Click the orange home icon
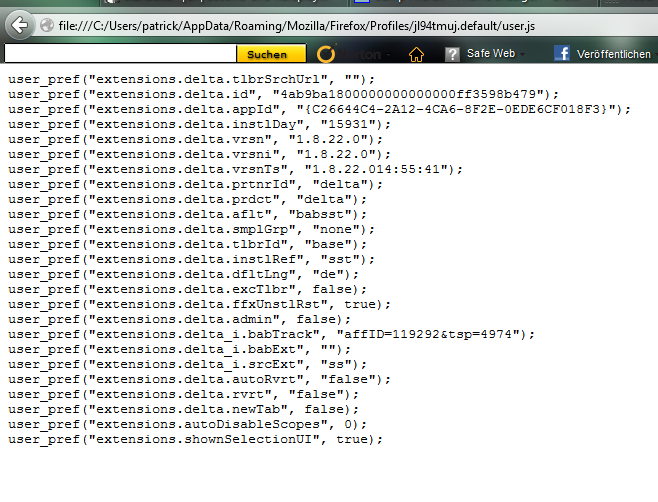Image resolution: width=658 pixels, height=502 pixels. 416,55
